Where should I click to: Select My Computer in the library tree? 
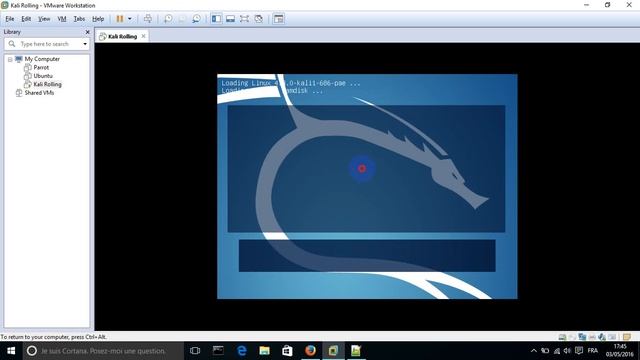tap(42, 59)
